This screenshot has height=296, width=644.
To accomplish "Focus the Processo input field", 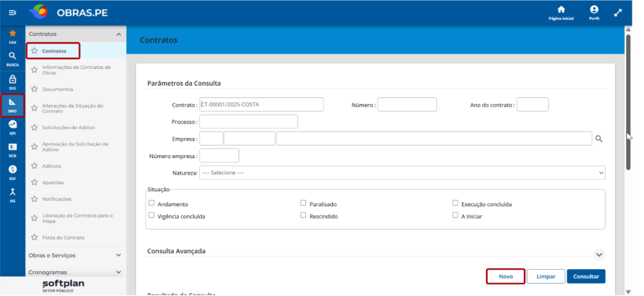I will pyautogui.click(x=248, y=121).
